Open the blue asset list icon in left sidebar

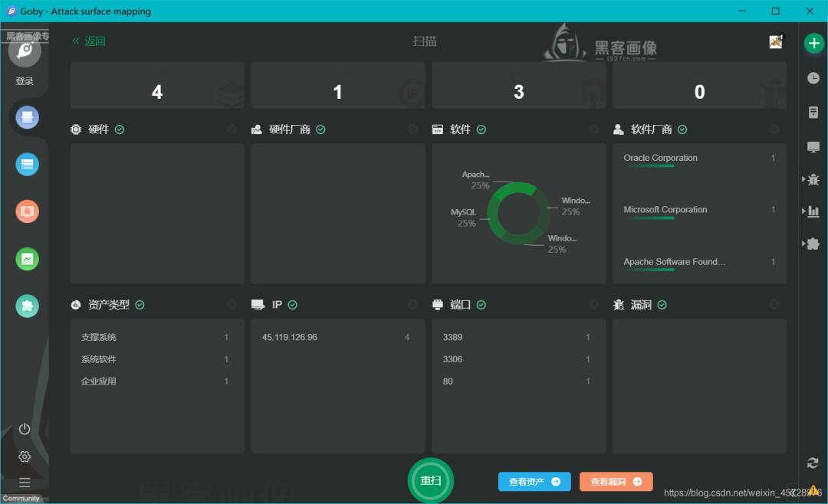27,164
